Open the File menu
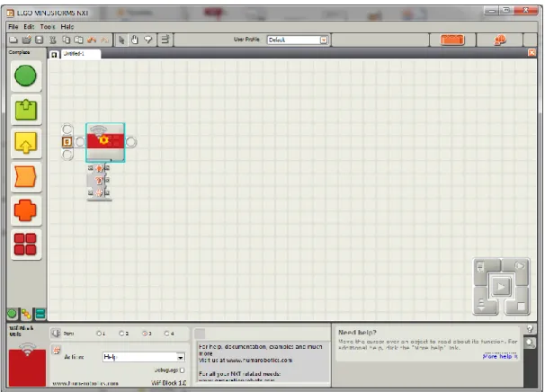 13,27
